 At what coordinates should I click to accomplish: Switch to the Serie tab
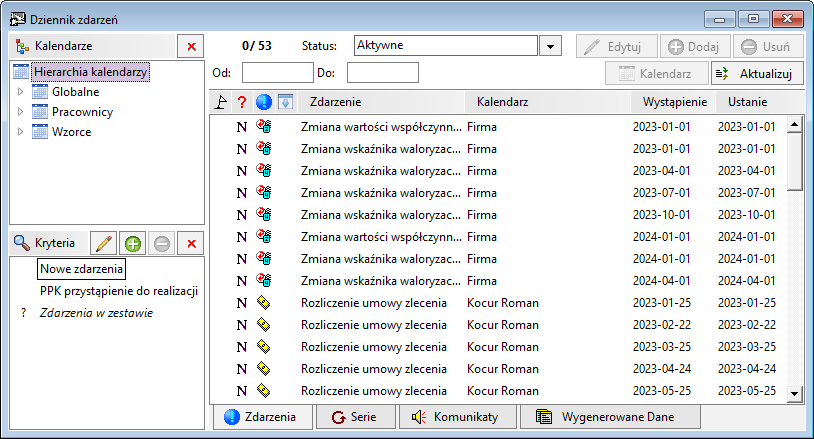coord(356,417)
